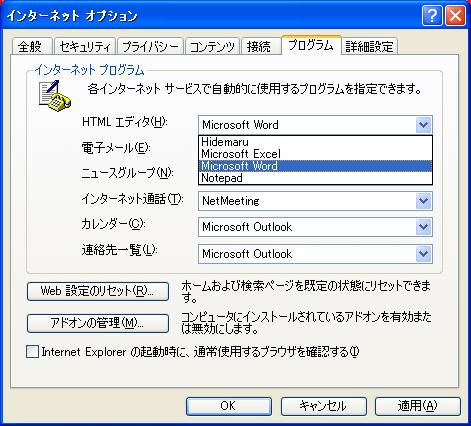Expand the インターネット通話 dropdown arrow

coord(423,201)
